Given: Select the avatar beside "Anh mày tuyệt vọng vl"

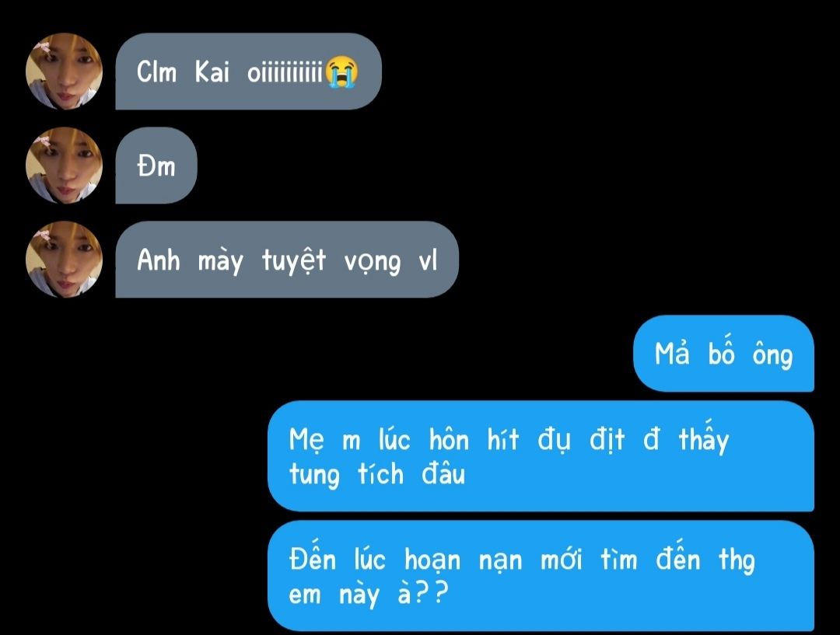Looking at the screenshot, I should (x=65, y=260).
